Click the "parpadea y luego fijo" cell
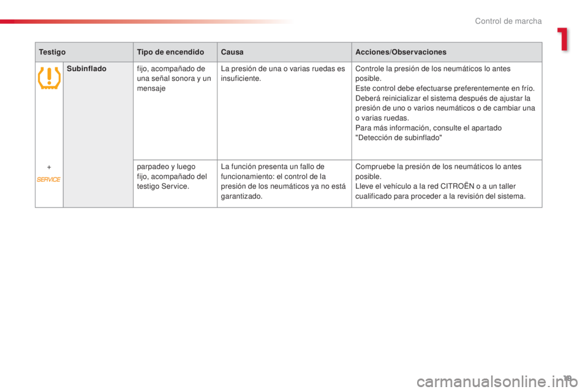 pyautogui.click(x=175, y=176)
